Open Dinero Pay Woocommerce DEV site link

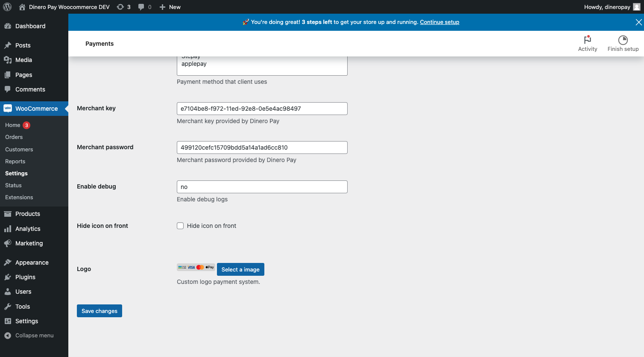(x=69, y=7)
